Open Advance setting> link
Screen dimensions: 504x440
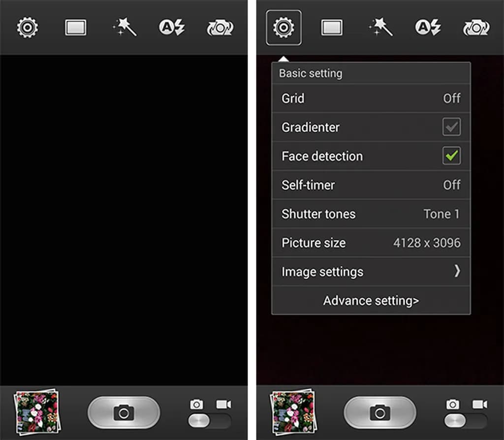371,301
